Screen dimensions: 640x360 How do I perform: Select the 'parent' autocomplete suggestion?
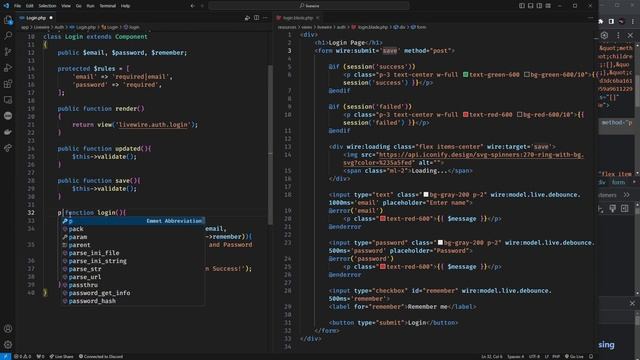click(x=133, y=245)
